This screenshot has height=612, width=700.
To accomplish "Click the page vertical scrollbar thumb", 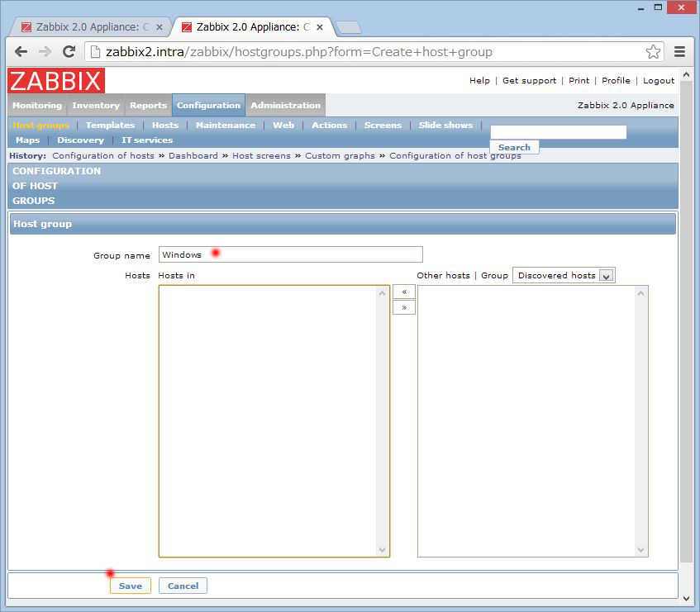I will point(686,321).
